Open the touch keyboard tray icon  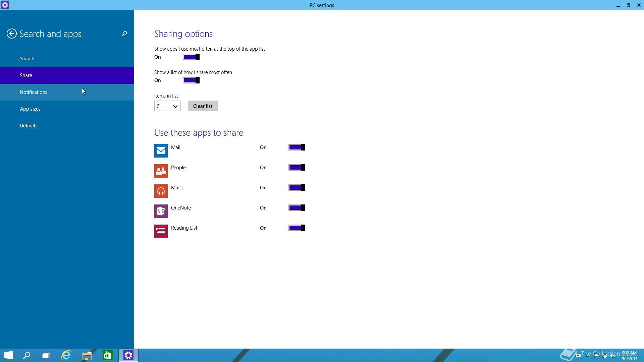pos(578,355)
